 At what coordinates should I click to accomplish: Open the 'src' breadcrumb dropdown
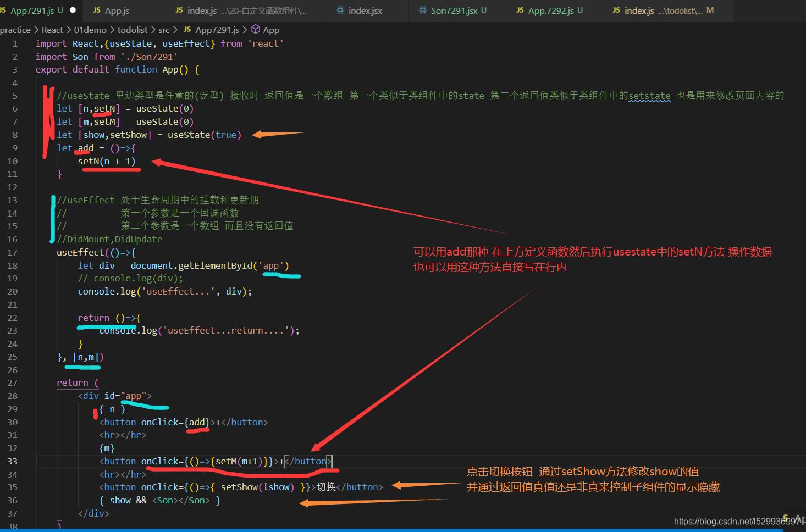point(164,30)
